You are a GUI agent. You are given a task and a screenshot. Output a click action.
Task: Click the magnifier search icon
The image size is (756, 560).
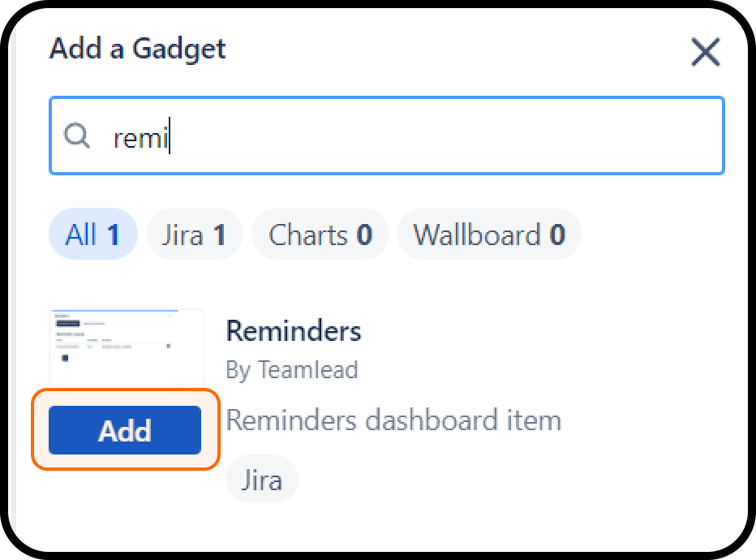pos(77,136)
